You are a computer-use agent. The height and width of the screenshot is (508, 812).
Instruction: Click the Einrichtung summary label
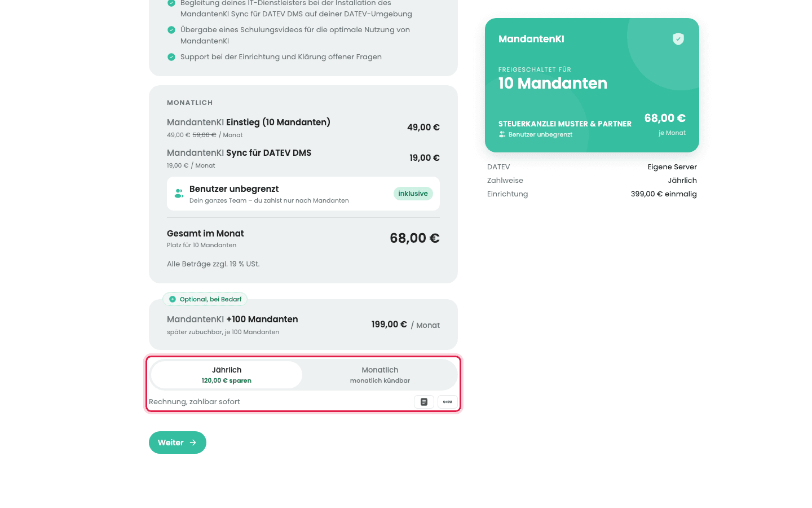coord(507,194)
